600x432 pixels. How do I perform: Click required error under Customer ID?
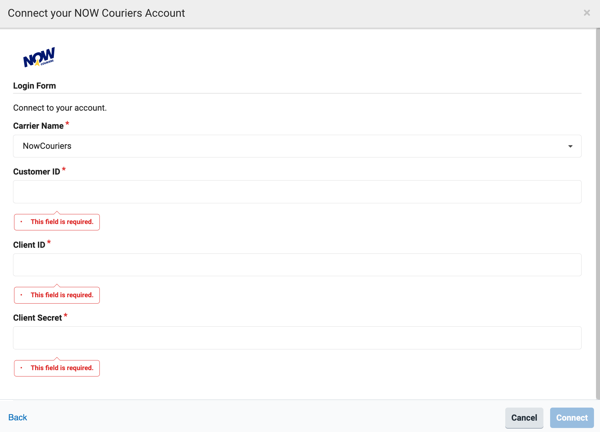(x=57, y=222)
